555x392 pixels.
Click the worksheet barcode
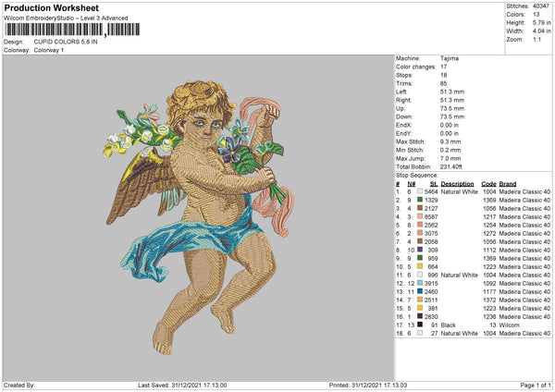click(72, 30)
